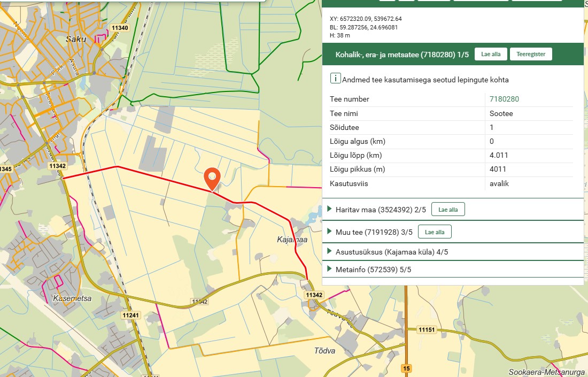Click the orange location marker pin
Viewport: 588px width, 377px height.
click(212, 178)
